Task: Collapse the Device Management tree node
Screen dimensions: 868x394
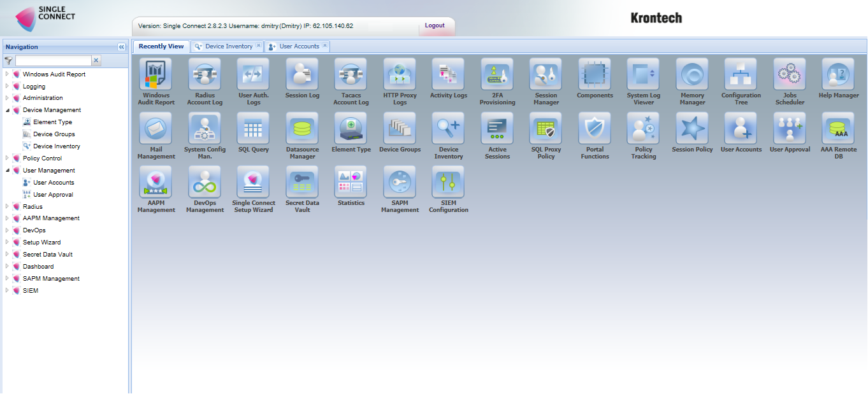Action: 7,110
